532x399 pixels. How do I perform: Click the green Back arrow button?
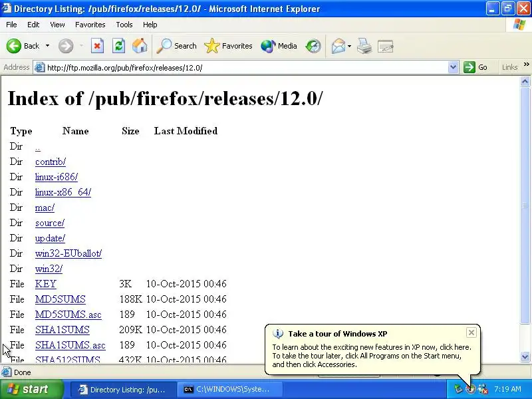tap(14, 46)
